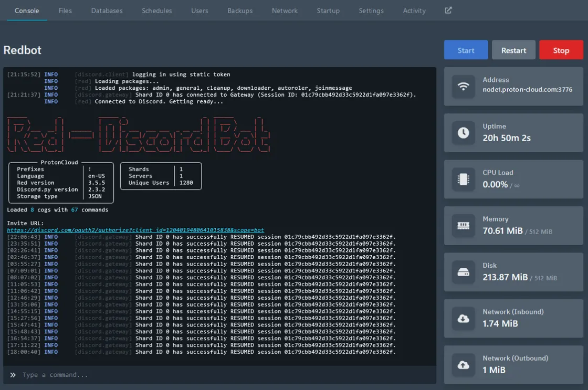This screenshot has width=588, height=390.
Task: Restart the Redbot server
Action: (514, 50)
